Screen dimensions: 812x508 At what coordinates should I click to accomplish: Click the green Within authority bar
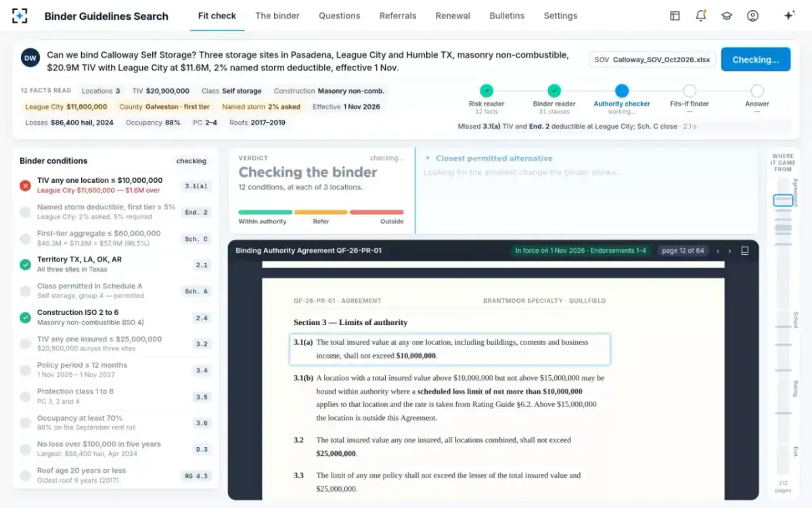click(x=265, y=212)
